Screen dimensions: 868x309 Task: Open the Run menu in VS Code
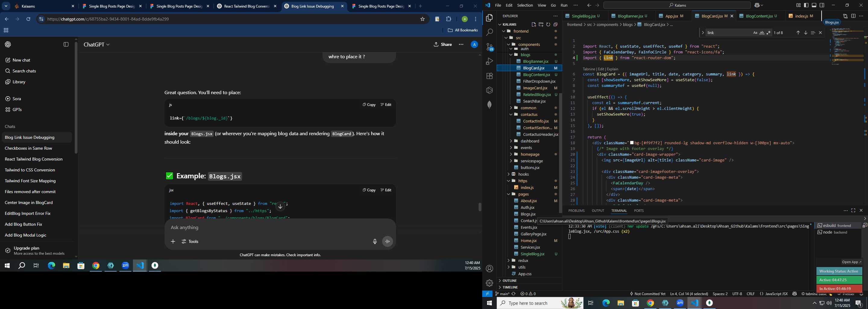pyautogui.click(x=564, y=5)
